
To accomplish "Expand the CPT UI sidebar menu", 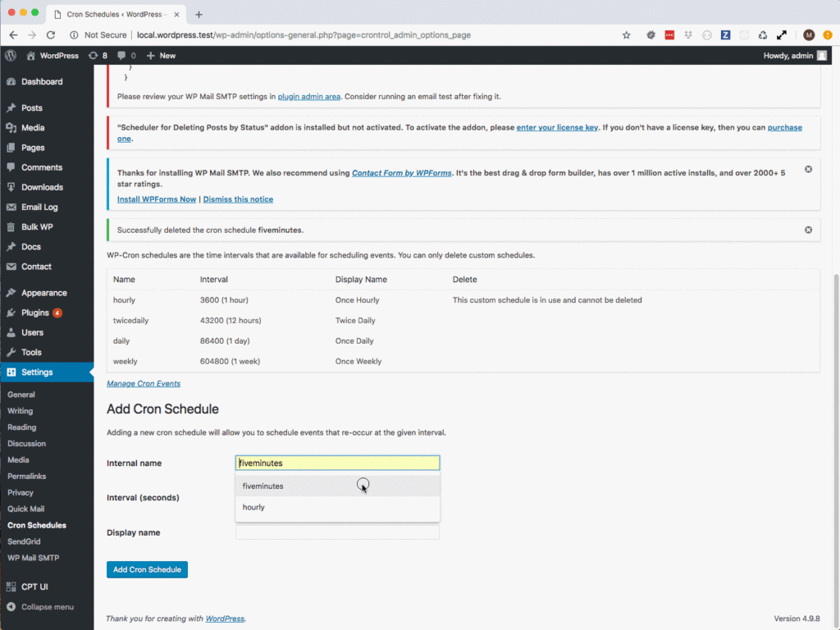I will coord(39,586).
